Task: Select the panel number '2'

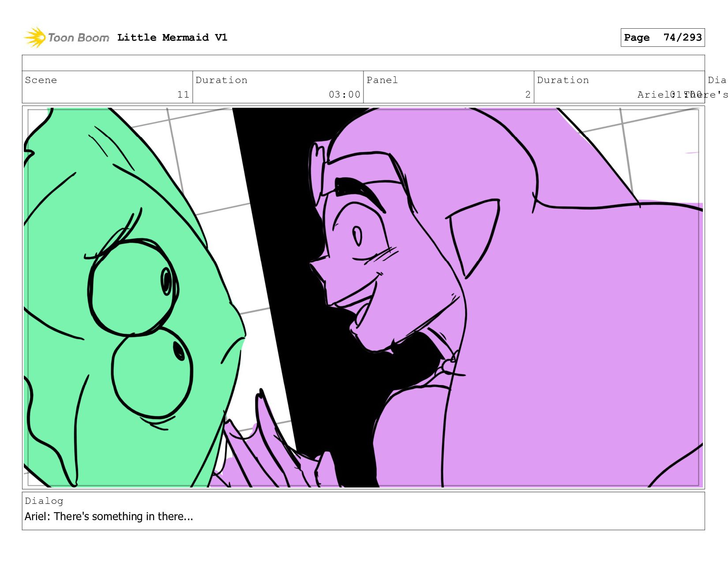Action: (528, 94)
